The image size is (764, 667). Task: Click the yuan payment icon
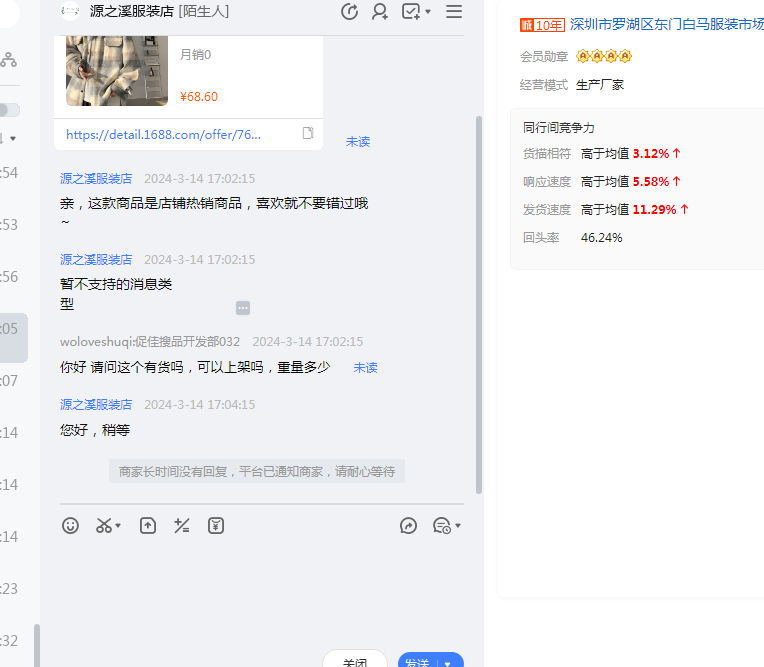coord(216,525)
